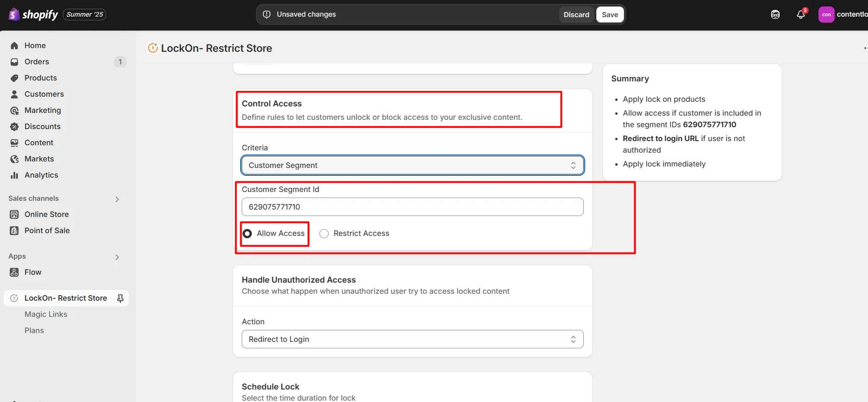
Task: Click the Products tag icon
Action: (14, 78)
